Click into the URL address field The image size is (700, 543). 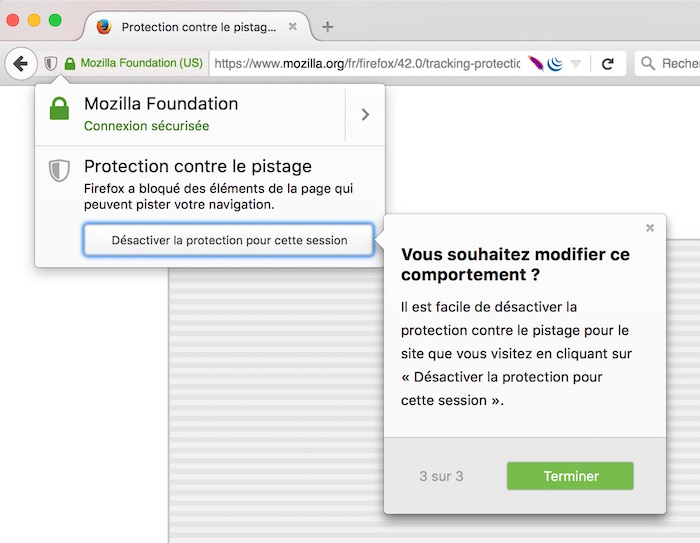(x=366, y=64)
